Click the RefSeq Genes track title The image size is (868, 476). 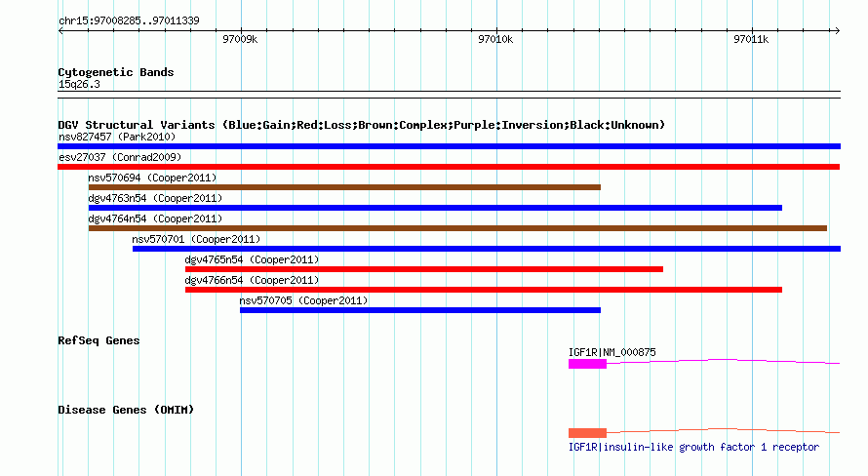(x=99, y=340)
